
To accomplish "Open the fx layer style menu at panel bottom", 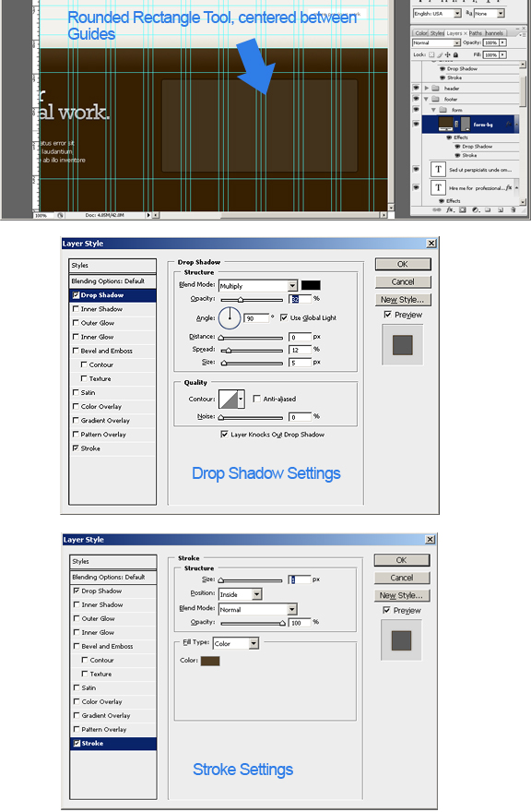I will [450, 209].
